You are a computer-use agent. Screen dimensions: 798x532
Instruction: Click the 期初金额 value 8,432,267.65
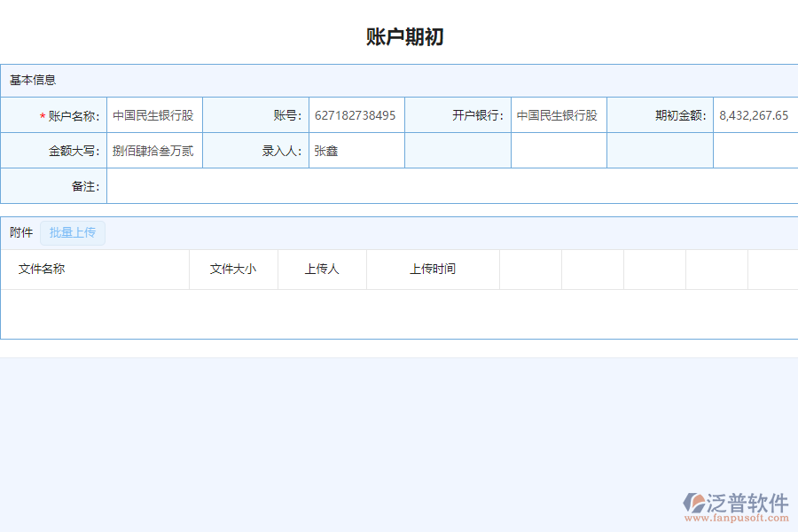pos(754,115)
